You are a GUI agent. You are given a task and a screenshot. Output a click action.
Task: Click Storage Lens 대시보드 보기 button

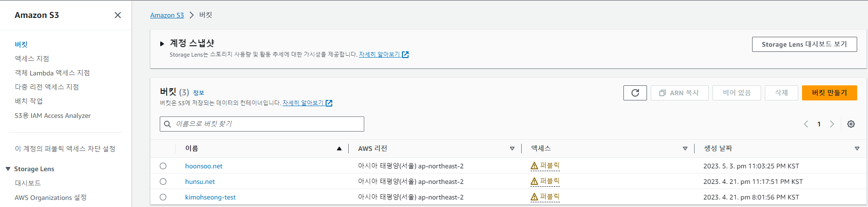[804, 44]
